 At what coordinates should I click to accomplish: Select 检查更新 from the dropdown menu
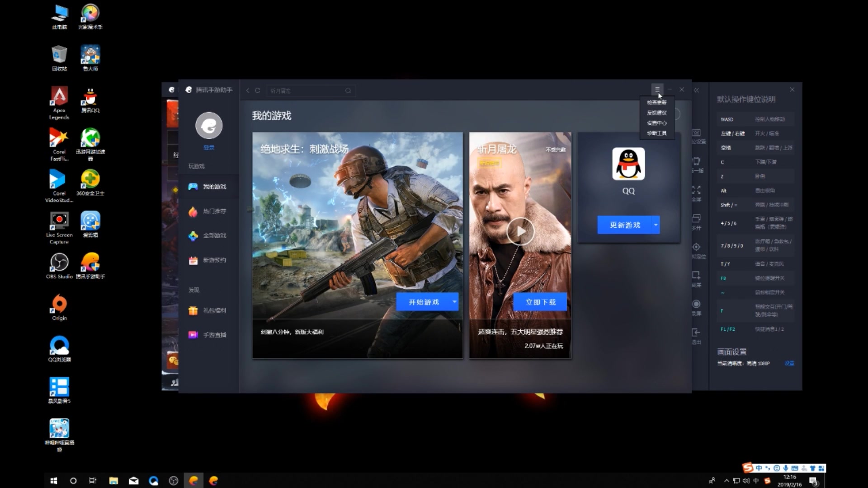[x=657, y=103]
